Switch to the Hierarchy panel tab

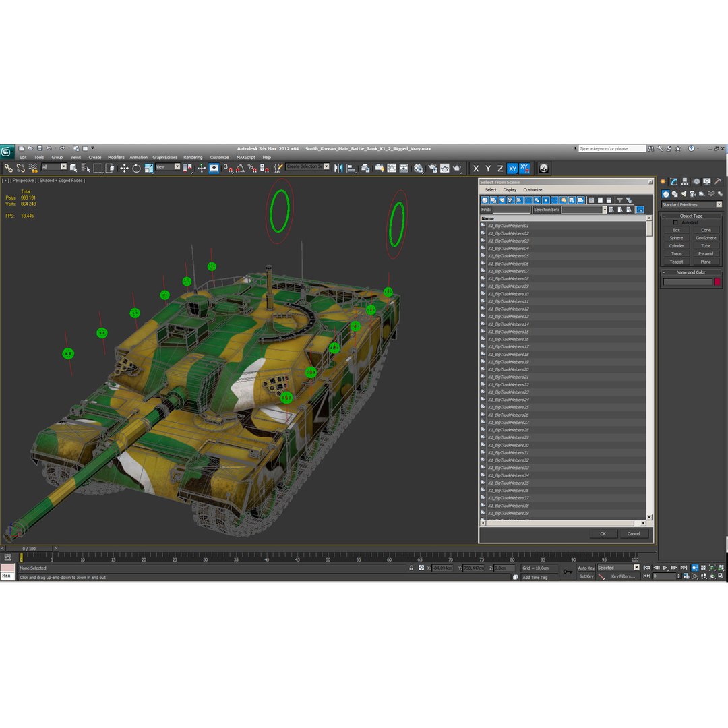[x=685, y=181]
